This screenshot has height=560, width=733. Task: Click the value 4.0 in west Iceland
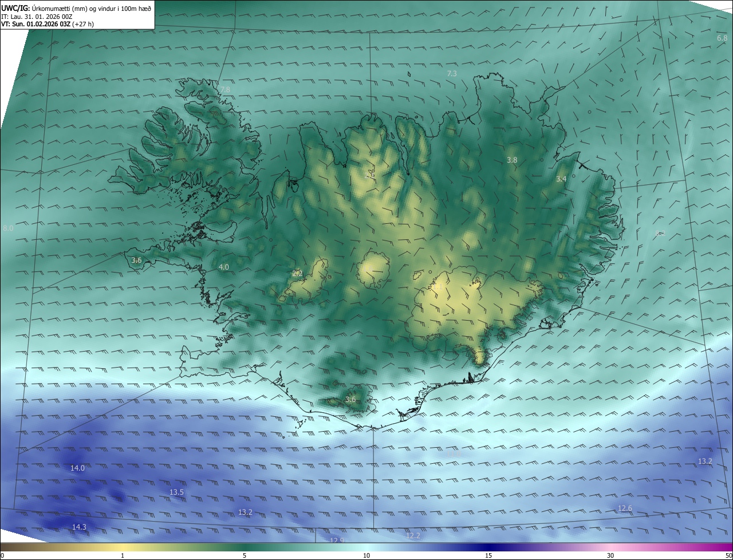coord(224,267)
